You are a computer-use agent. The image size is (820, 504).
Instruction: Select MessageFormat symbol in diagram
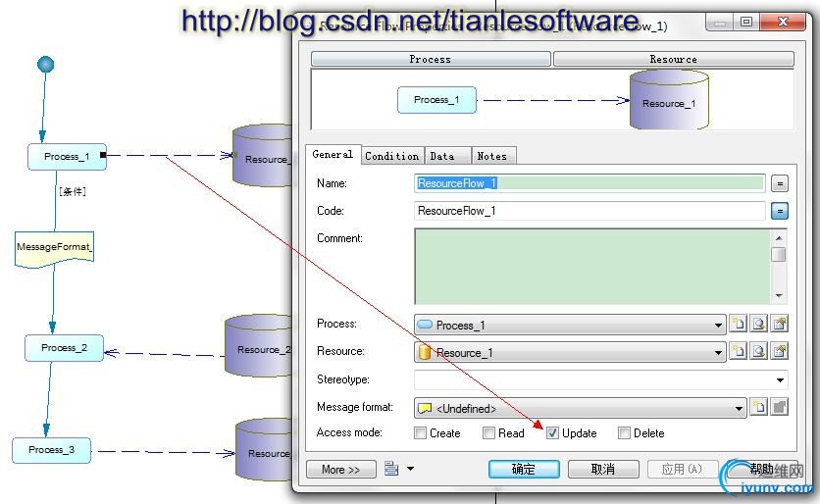point(54,249)
